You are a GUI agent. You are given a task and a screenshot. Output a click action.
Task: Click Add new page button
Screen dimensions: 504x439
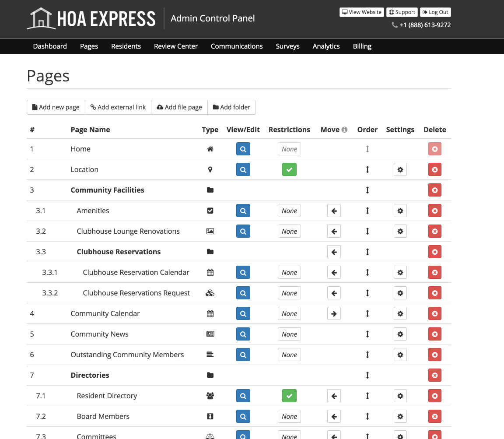coord(56,107)
